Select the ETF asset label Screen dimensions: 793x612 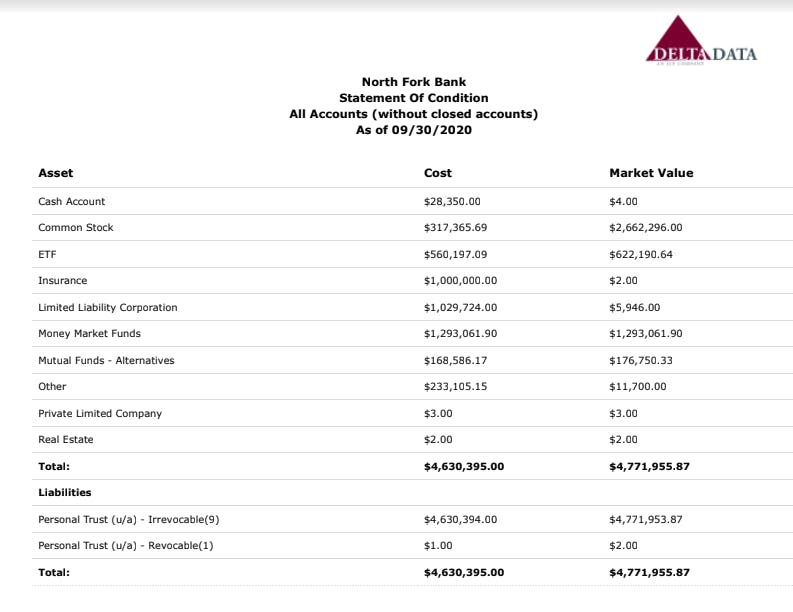pos(47,254)
